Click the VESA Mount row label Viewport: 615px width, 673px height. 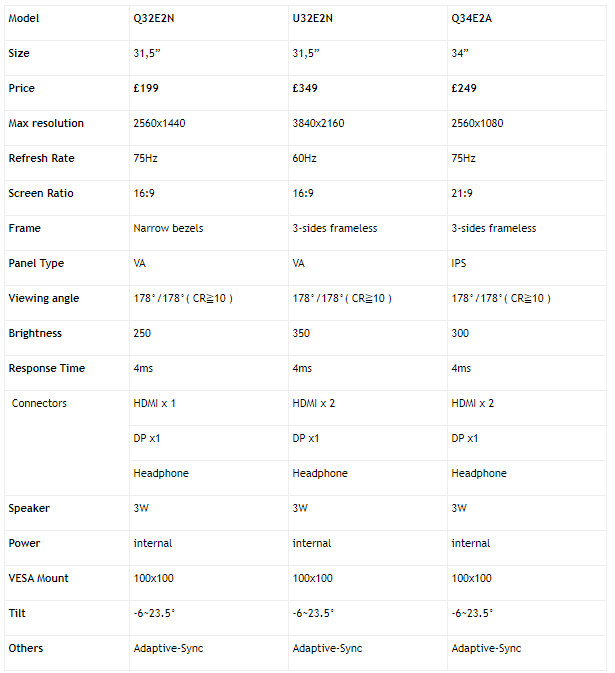click(38, 579)
